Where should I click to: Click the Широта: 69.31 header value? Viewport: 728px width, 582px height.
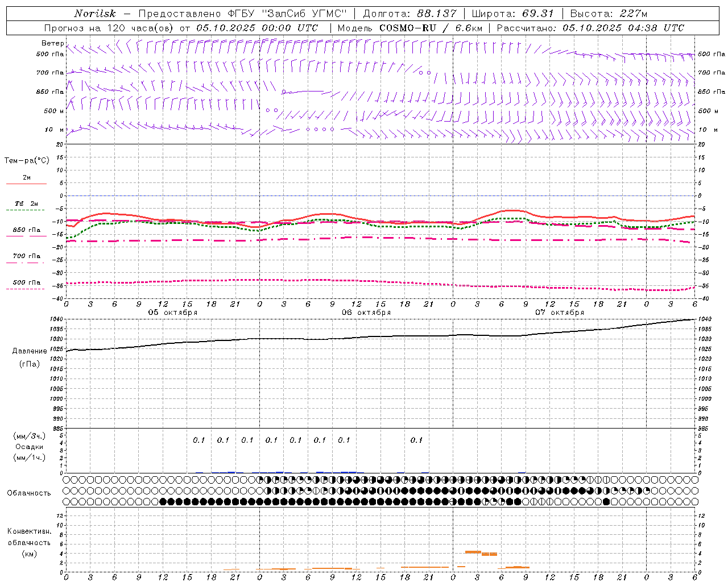512,14
